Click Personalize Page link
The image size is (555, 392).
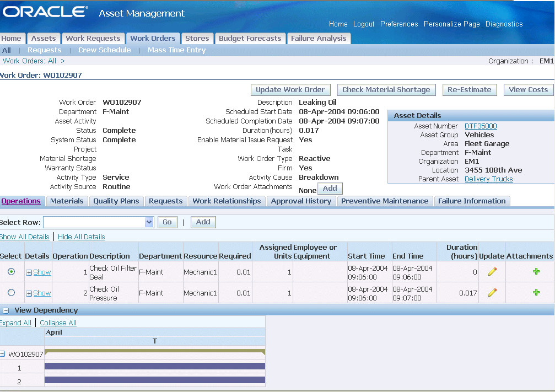pos(451,24)
